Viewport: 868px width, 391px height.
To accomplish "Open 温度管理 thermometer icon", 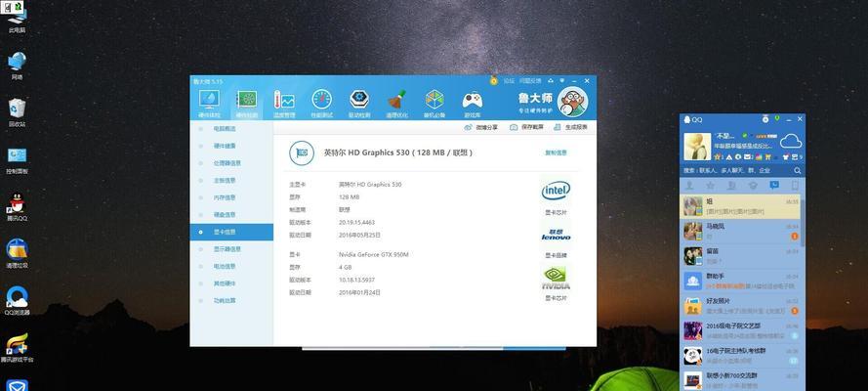I will [283, 100].
